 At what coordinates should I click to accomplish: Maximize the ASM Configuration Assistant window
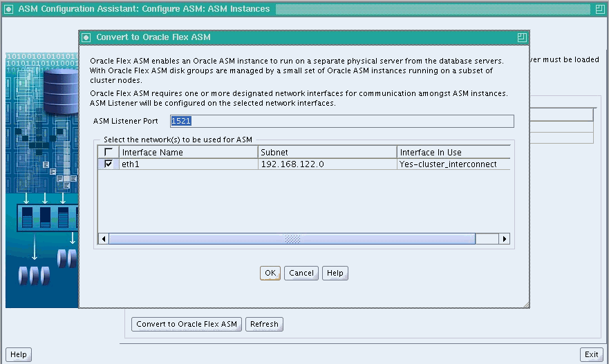pyautogui.click(x=600, y=9)
